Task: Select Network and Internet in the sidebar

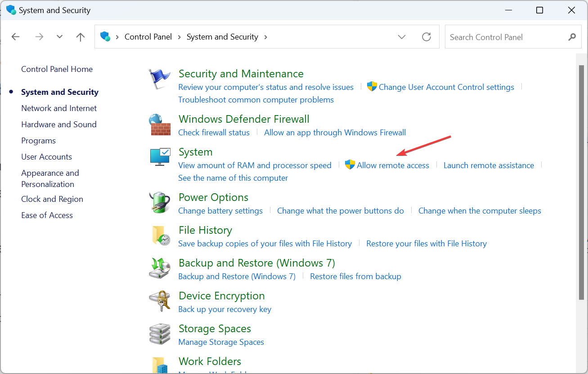Action: (x=59, y=108)
